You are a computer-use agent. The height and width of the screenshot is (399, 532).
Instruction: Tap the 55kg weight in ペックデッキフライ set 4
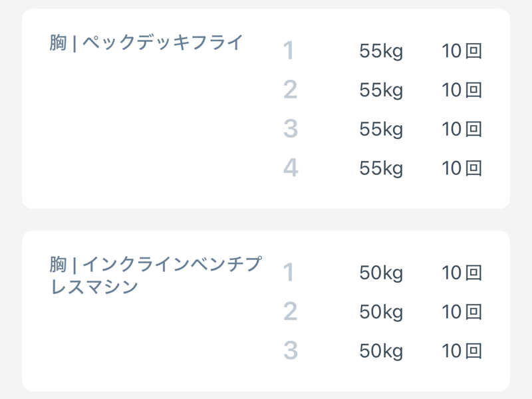pos(381,168)
